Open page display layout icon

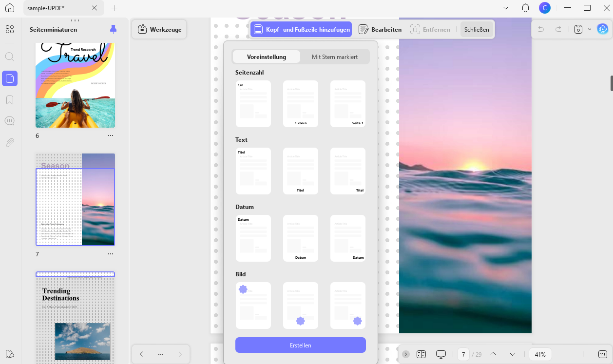point(421,354)
